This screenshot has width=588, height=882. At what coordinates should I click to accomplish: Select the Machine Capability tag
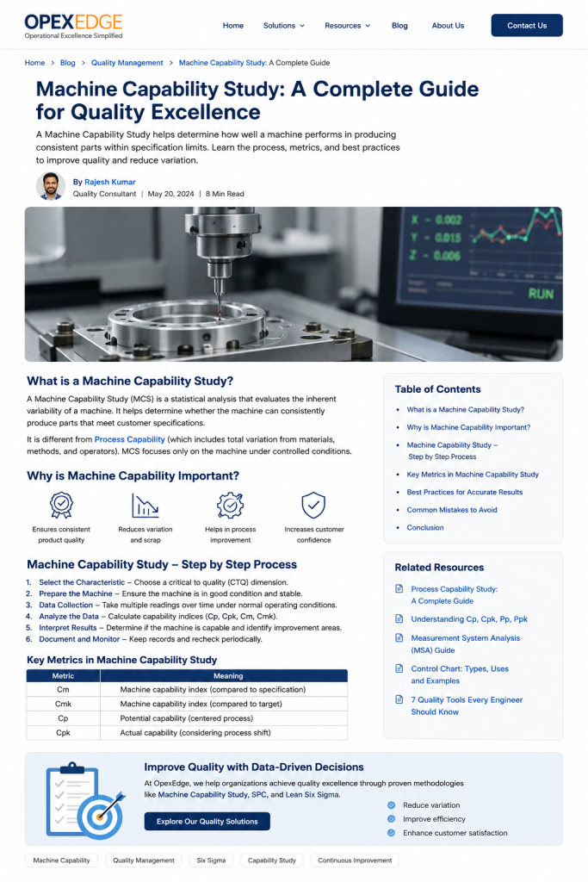coord(61,860)
